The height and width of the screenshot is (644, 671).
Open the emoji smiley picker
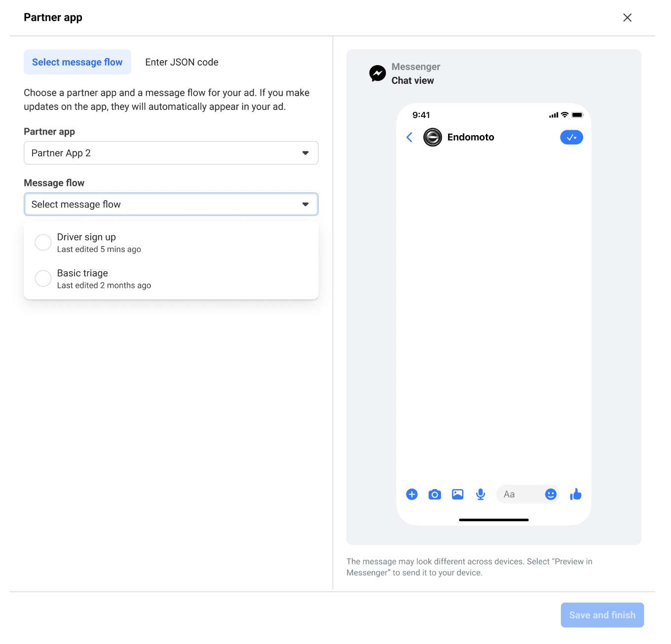pyautogui.click(x=551, y=494)
